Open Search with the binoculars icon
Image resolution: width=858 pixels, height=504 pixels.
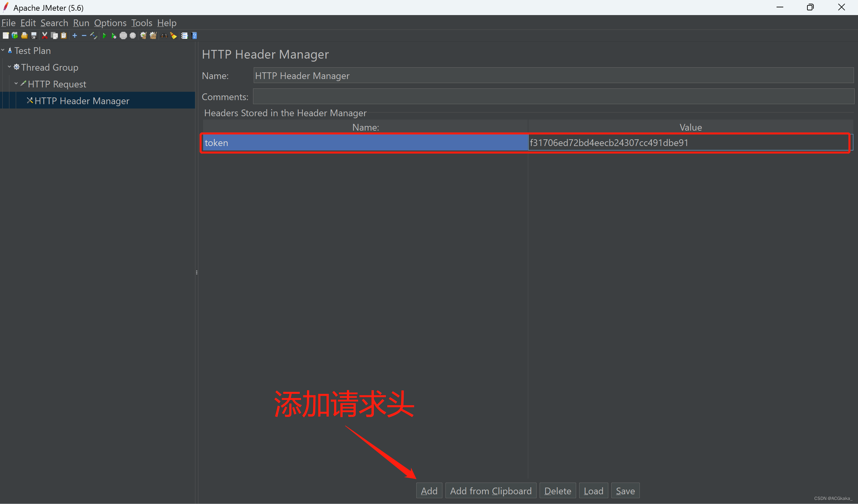tap(164, 36)
